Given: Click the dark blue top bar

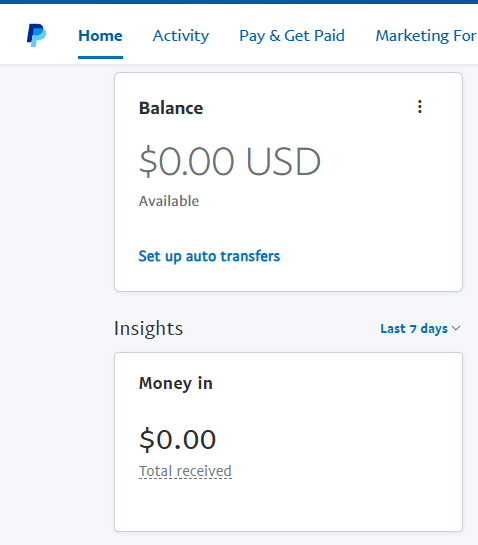Looking at the screenshot, I should (239, 2).
